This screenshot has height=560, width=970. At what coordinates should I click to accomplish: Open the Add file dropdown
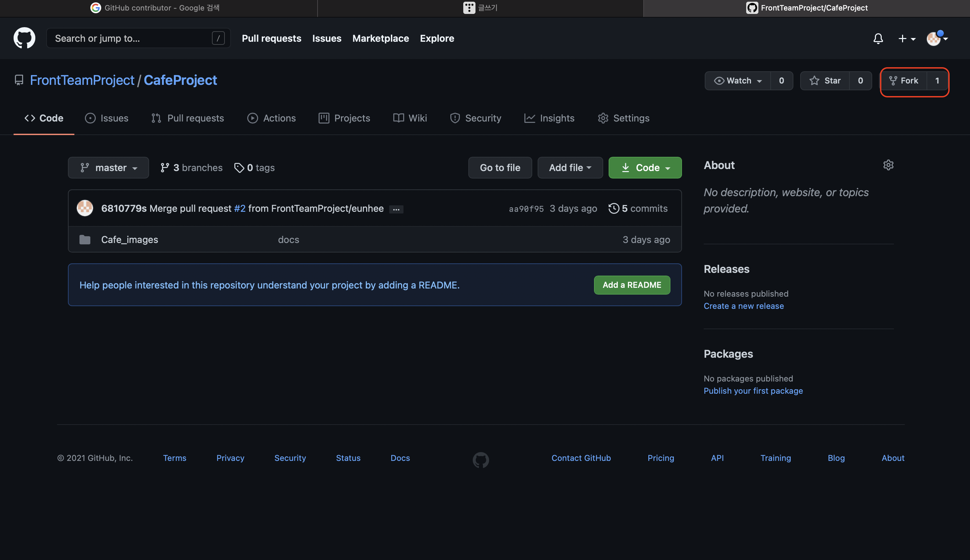(x=570, y=168)
